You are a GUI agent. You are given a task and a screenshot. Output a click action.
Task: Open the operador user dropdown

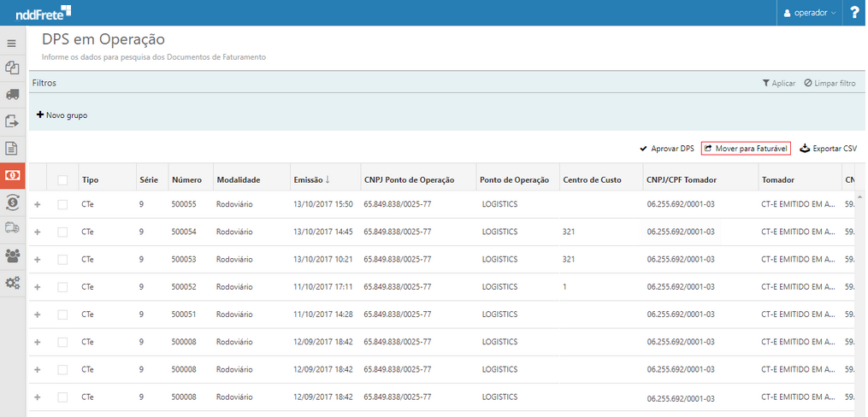[810, 13]
